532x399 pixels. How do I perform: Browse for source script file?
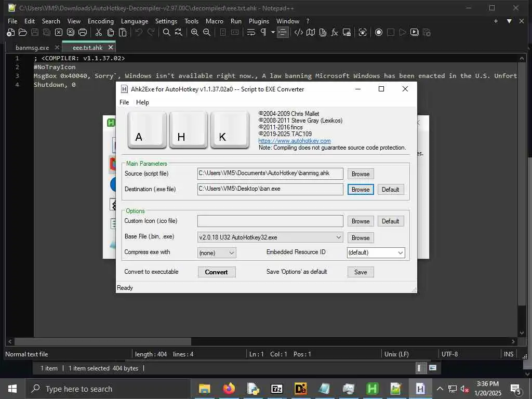tap(361, 174)
